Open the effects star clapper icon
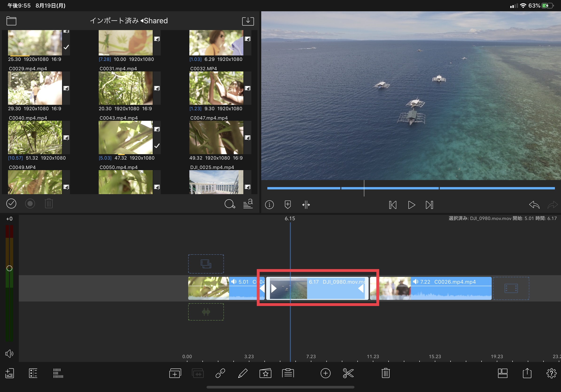The height and width of the screenshot is (392, 561). click(265, 373)
